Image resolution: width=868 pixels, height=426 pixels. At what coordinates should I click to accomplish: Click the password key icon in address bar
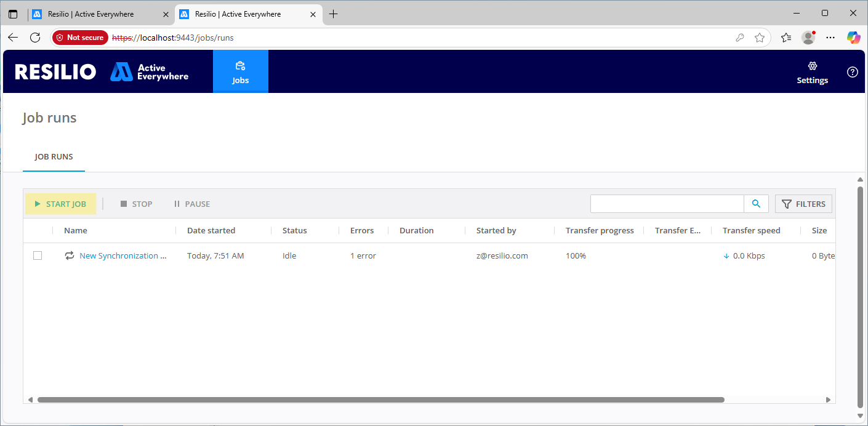(740, 38)
